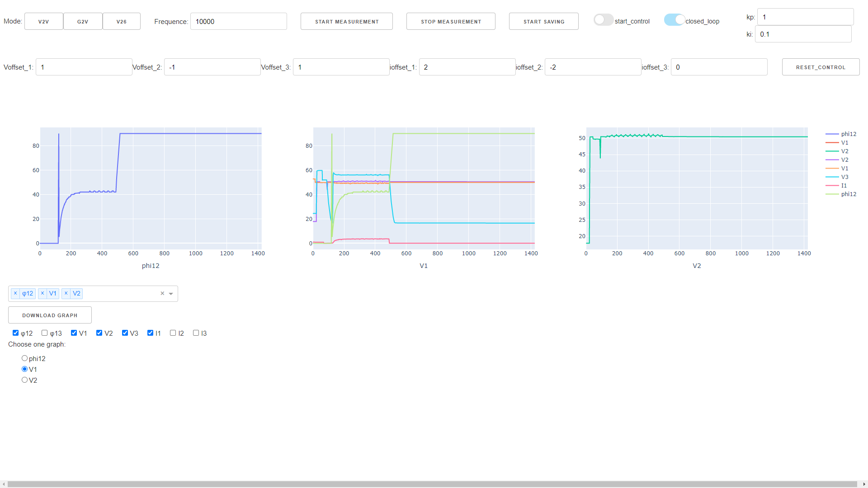The height and width of the screenshot is (488, 868).
Task: Enable the start_control toggle
Action: [603, 20]
